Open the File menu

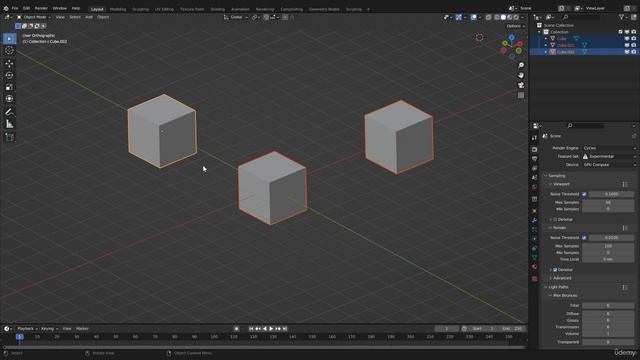coord(15,8)
